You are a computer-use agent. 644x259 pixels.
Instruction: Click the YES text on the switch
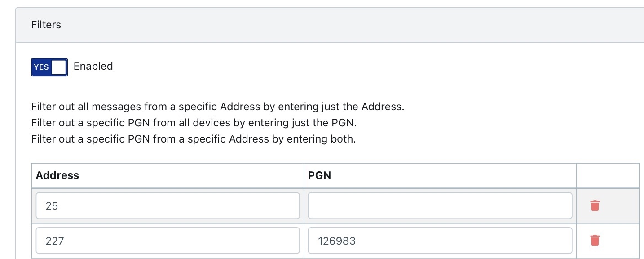coord(41,67)
